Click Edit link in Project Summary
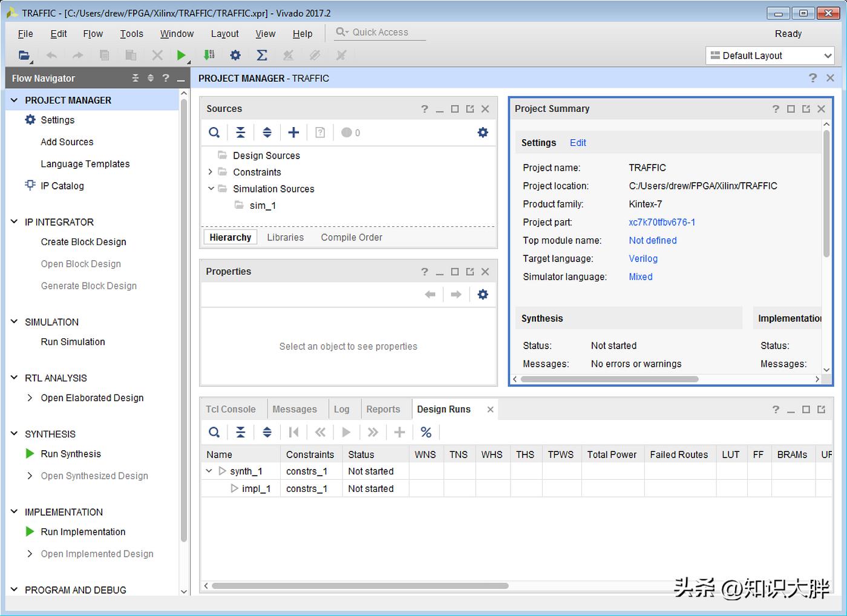The image size is (847, 616). pos(578,143)
